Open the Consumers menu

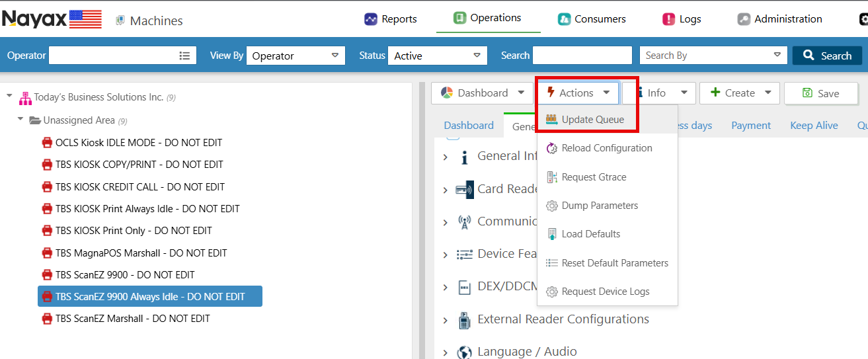point(592,19)
